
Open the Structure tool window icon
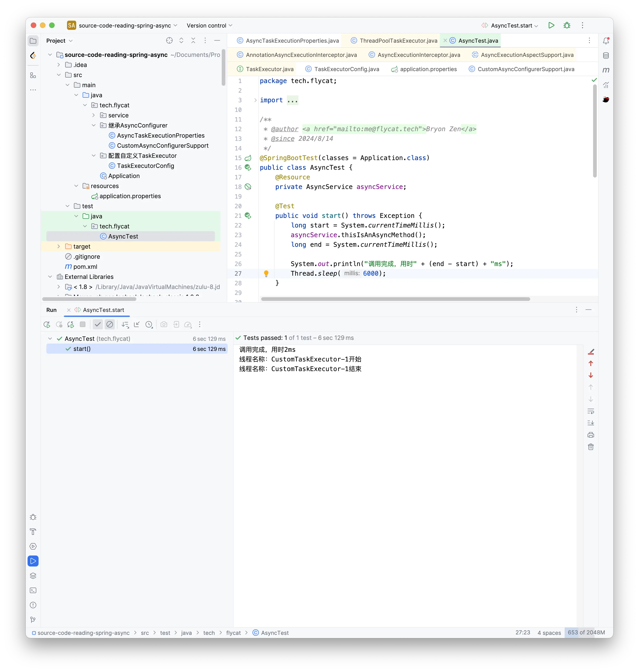click(x=33, y=75)
